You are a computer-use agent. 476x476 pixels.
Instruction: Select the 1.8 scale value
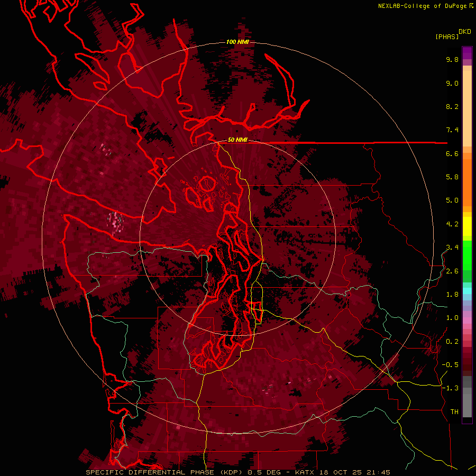(452, 295)
